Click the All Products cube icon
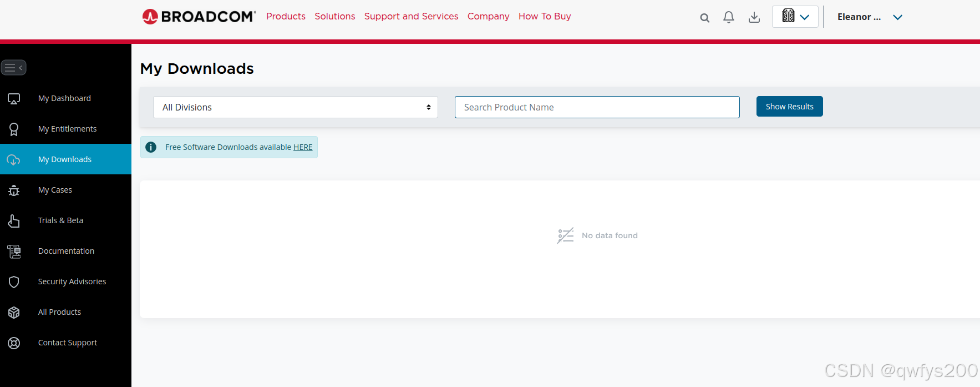980x387 pixels. click(14, 313)
